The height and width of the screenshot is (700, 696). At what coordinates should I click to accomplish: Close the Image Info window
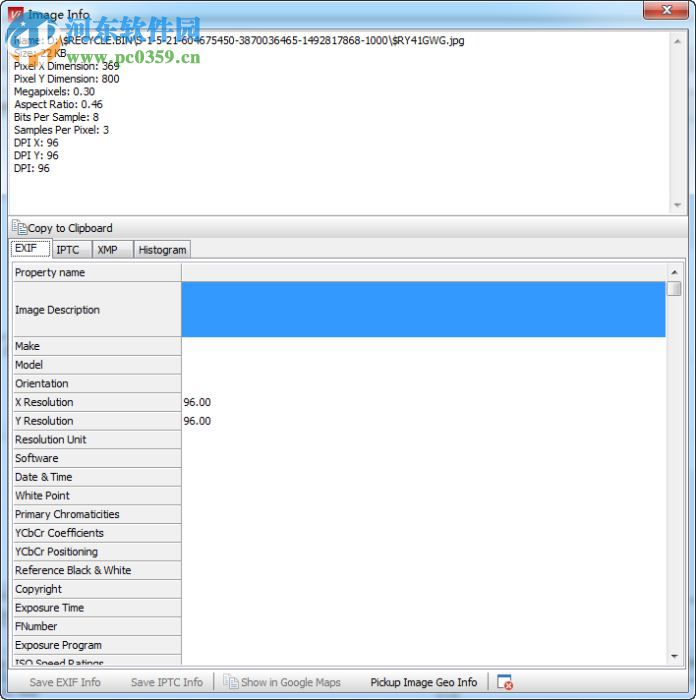(x=666, y=10)
